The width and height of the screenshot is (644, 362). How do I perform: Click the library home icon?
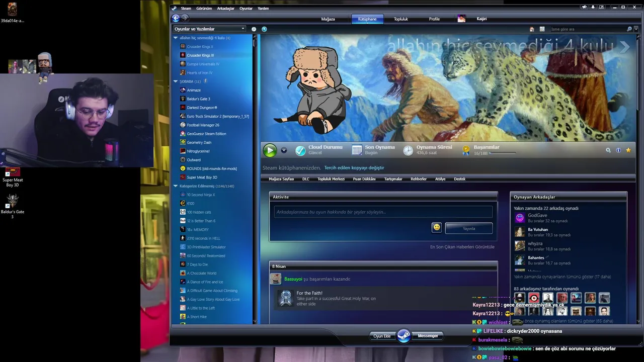[532, 29]
